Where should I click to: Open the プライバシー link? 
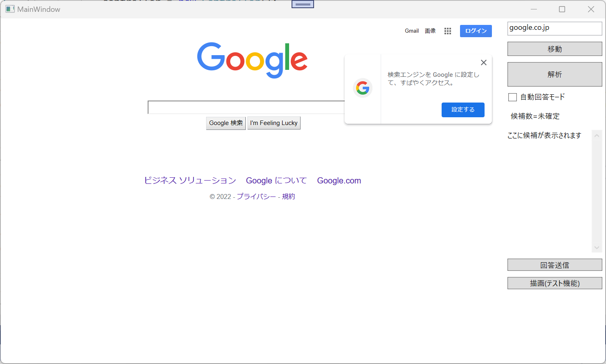click(x=256, y=197)
